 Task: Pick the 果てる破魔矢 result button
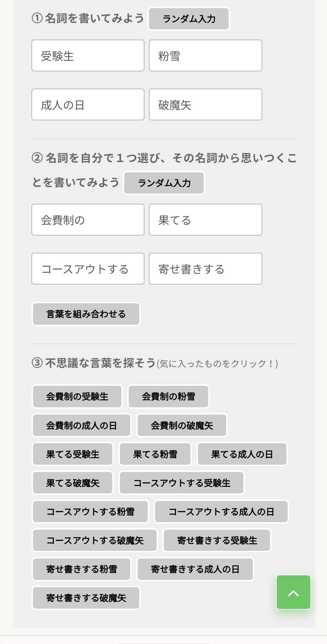click(x=73, y=483)
